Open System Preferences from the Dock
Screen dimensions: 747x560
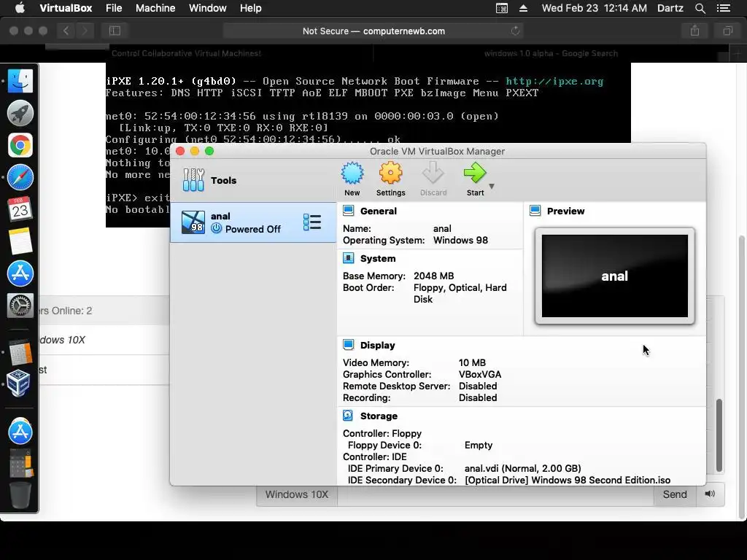point(20,306)
